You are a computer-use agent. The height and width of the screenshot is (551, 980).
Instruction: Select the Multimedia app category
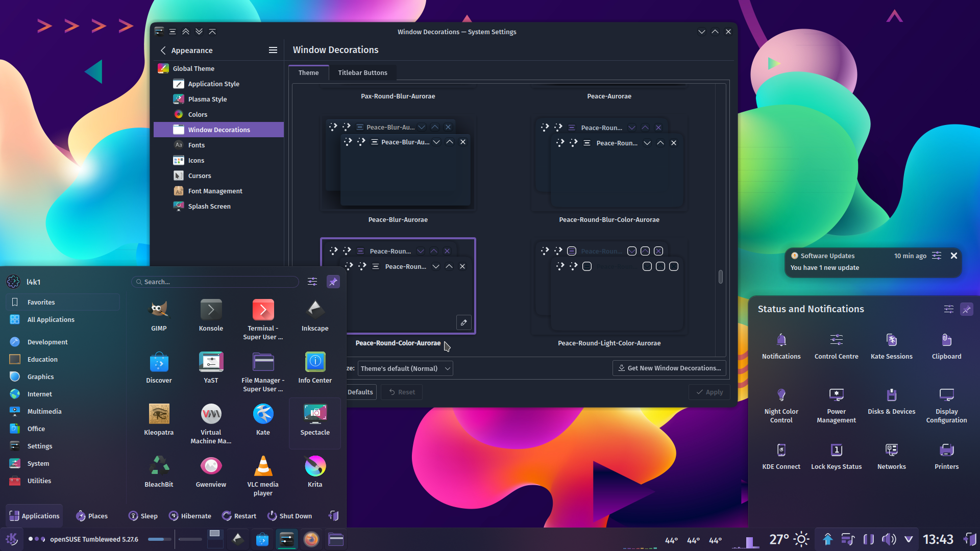63,411
